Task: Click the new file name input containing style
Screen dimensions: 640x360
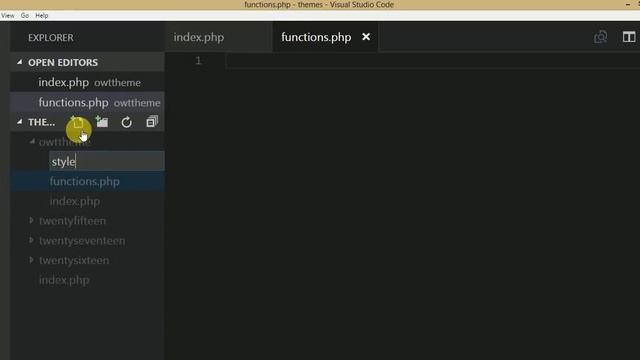Action: (107, 161)
